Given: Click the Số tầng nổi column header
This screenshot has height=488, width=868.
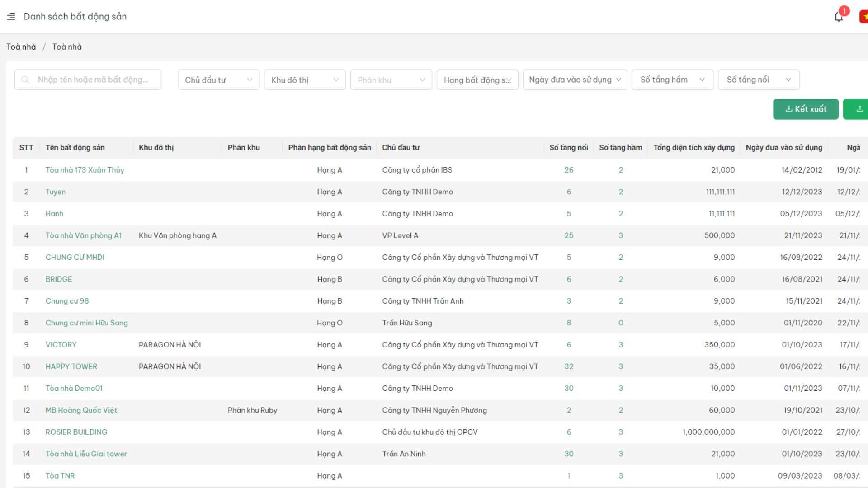Looking at the screenshot, I should pyautogui.click(x=569, y=148).
